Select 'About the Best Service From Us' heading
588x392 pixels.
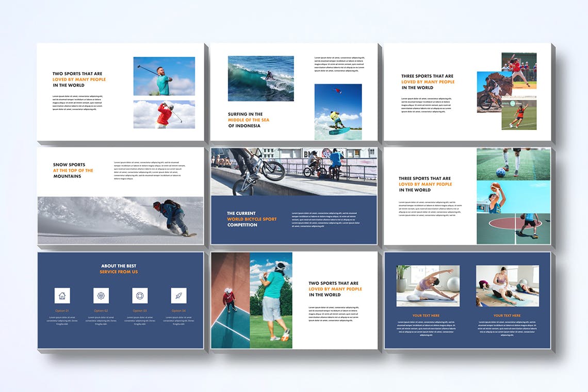(x=119, y=269)
